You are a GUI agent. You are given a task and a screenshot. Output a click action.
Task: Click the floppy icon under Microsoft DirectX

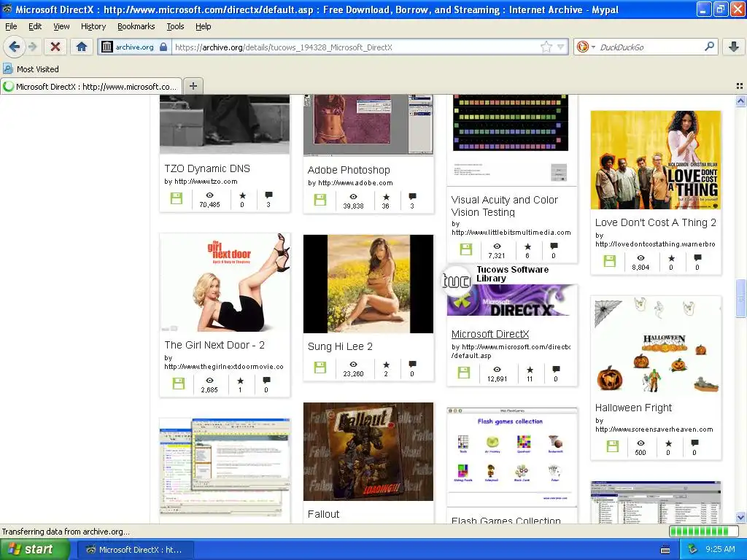click(463, 373)
